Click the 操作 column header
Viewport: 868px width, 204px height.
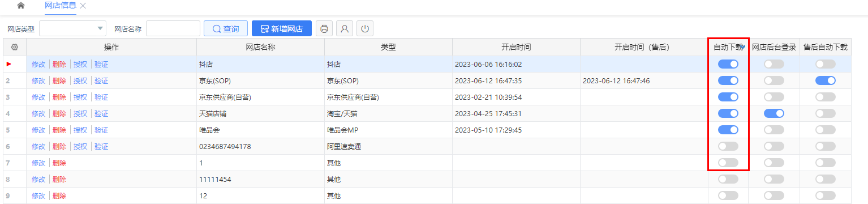pos(111,48)
